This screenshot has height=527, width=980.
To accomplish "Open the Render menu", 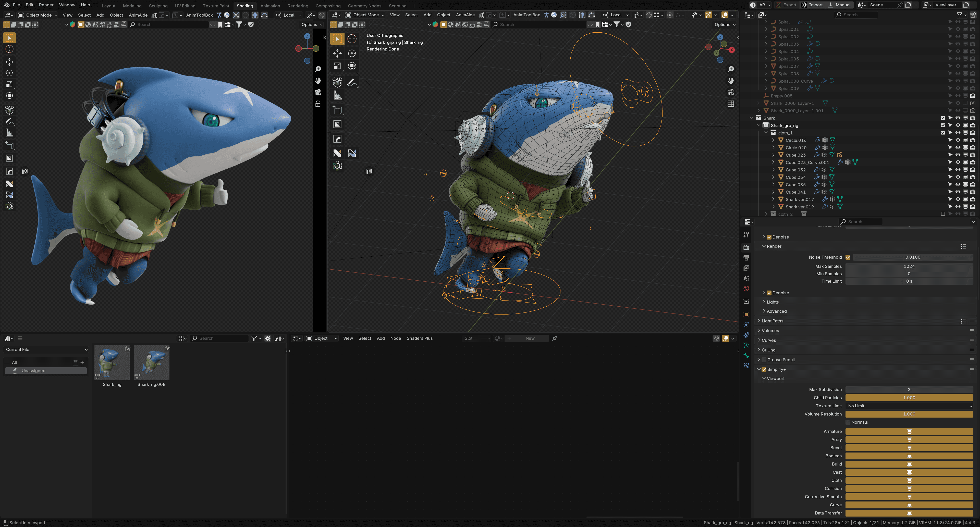I will click(x=46, y=5).
